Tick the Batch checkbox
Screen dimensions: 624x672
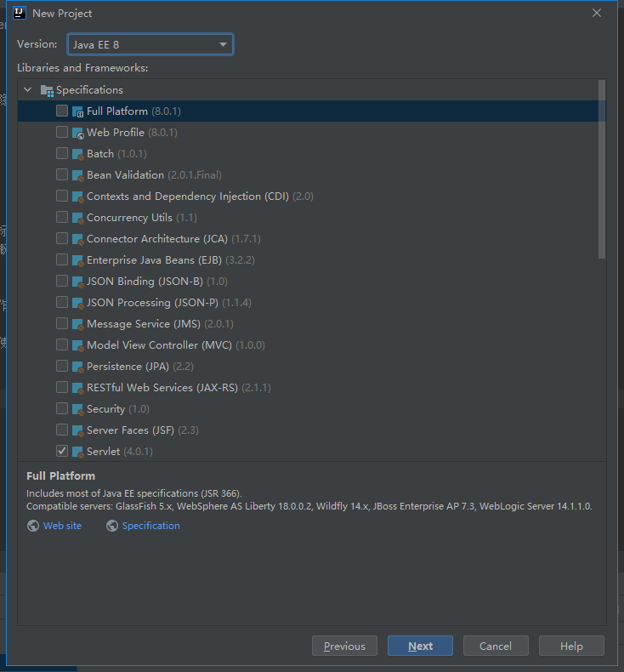coord(62,153)
